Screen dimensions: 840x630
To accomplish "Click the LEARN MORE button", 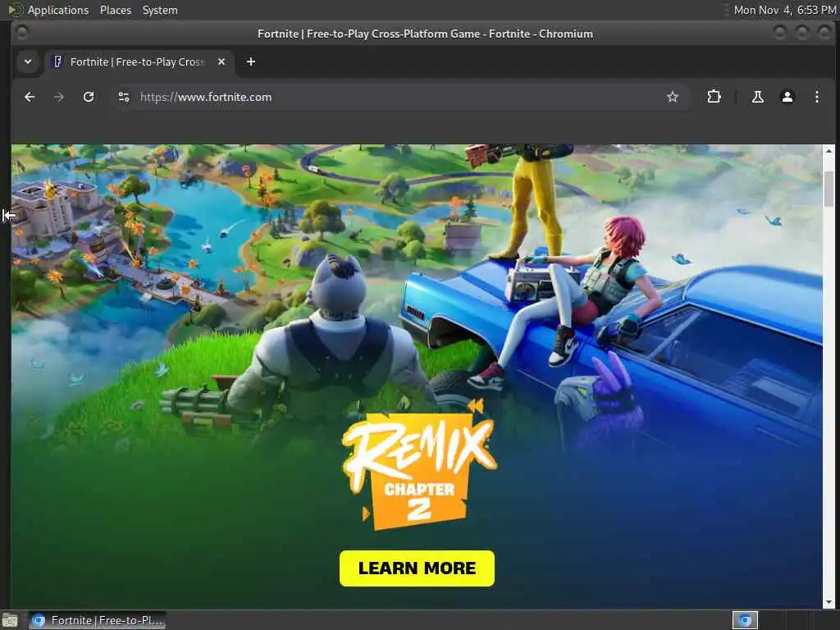I will (417, 568).
